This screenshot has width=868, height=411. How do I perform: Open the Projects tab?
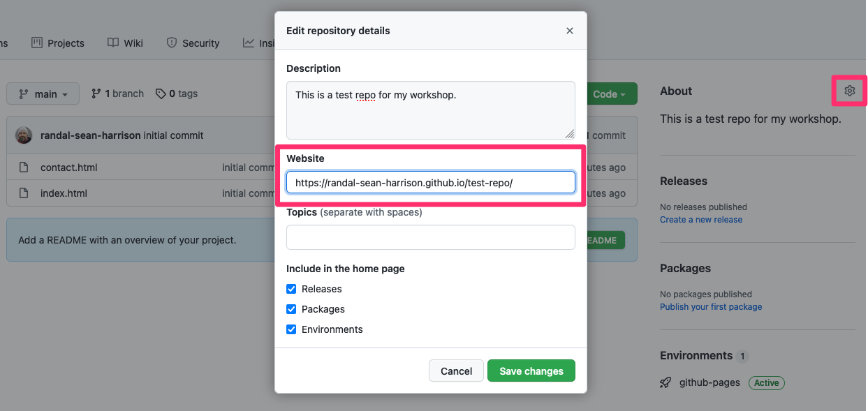pos(58,43)
